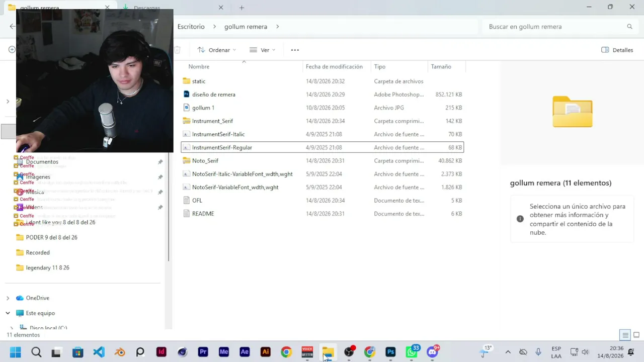This screenshot has height=362, width=644.
Task: Open the Recorded folder in sidebar
Action: click(38, 252)
